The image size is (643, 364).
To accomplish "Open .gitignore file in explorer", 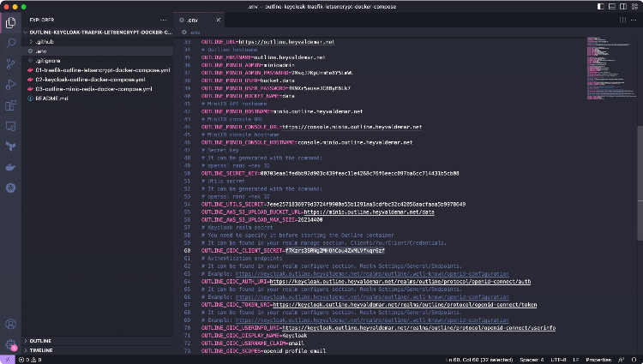I will 98,61.
